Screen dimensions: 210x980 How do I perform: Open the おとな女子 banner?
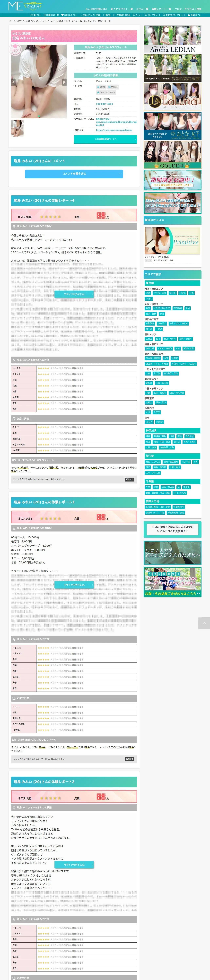173,126
